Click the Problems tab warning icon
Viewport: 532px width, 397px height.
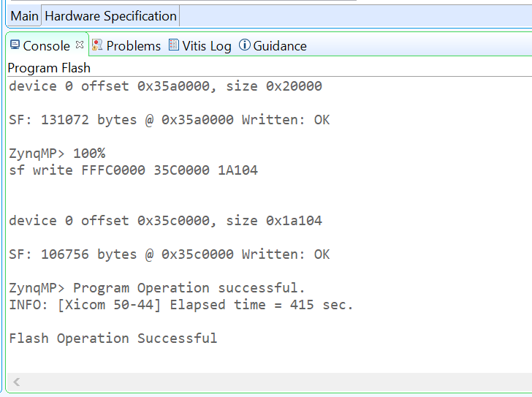(97, 45)
